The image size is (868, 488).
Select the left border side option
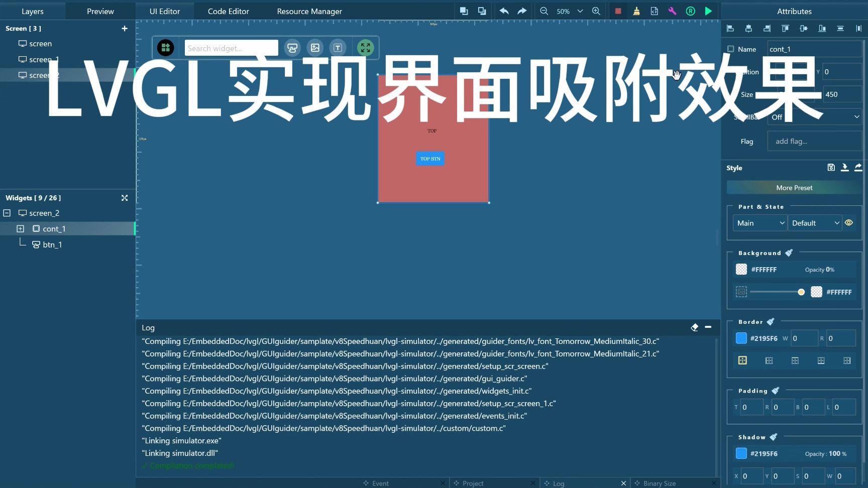click(769, 360)
